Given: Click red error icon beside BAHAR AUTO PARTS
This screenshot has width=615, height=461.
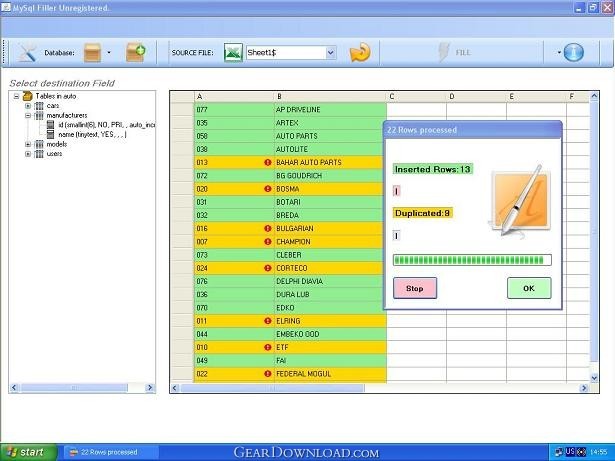Looking at the screenshot, I should [268, 162].
